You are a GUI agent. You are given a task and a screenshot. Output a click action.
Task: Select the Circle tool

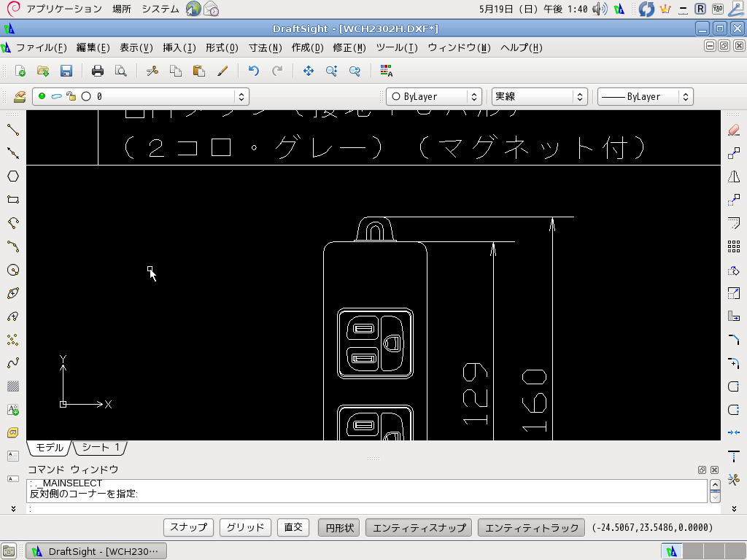[13, 270]
